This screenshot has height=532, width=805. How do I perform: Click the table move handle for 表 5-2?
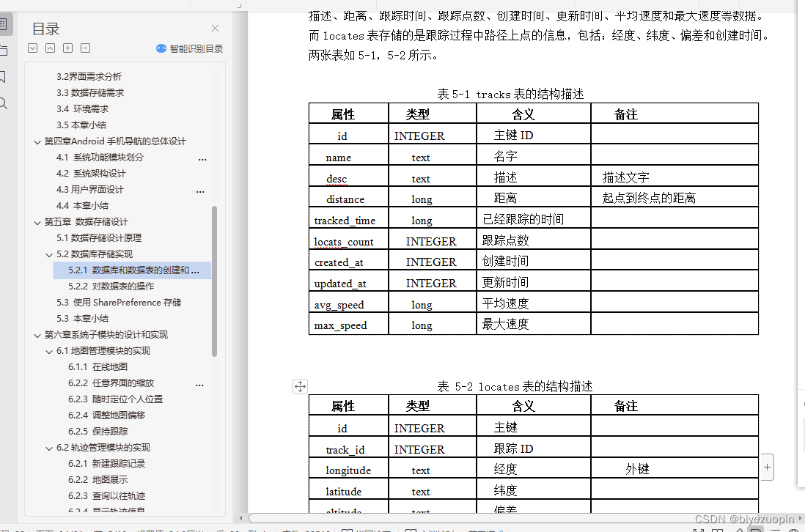coord(301,386)
